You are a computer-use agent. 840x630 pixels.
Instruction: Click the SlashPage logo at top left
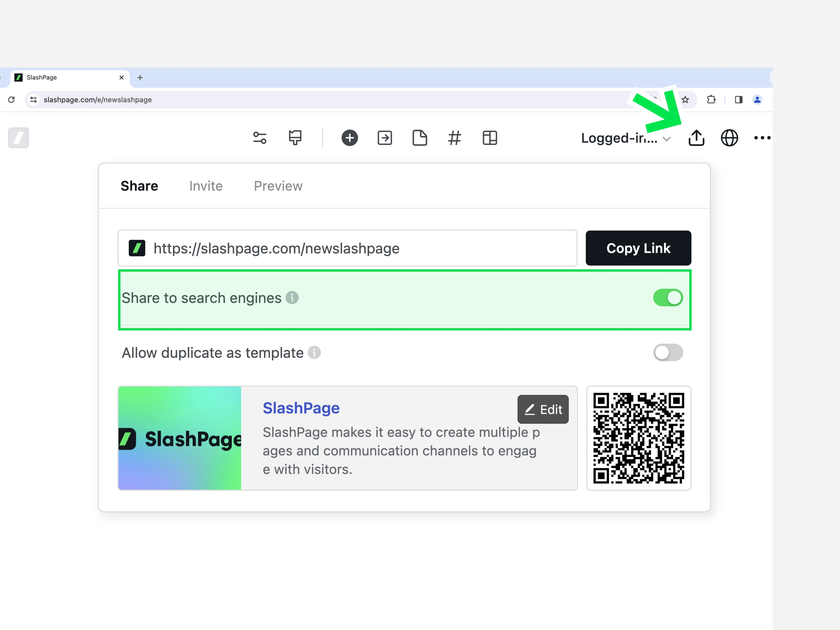point(18,138)
